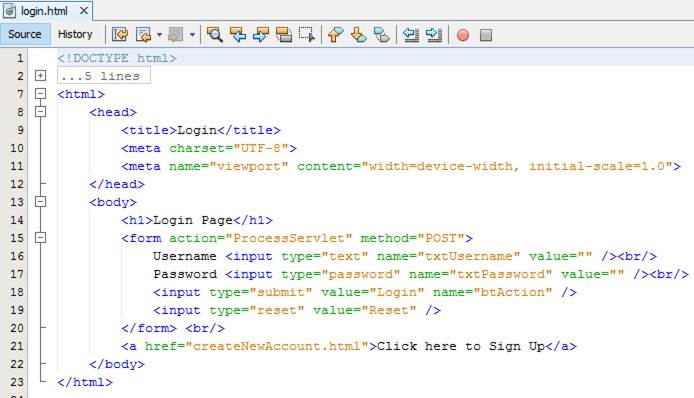This screenshot has width=694, height=398.
Task: Click the greyed-out Forward navigation icon
Action: pyautogui.click(x=176, y=35)
